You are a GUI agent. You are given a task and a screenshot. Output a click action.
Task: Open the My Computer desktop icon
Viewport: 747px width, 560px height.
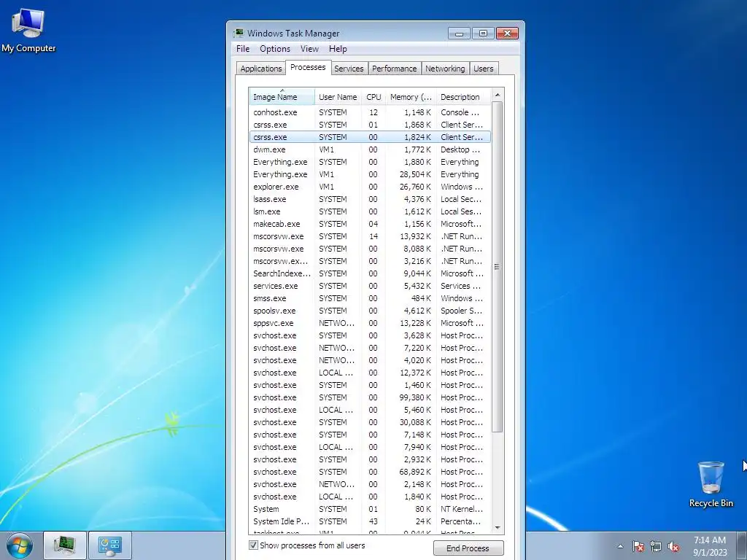point(28,29)
